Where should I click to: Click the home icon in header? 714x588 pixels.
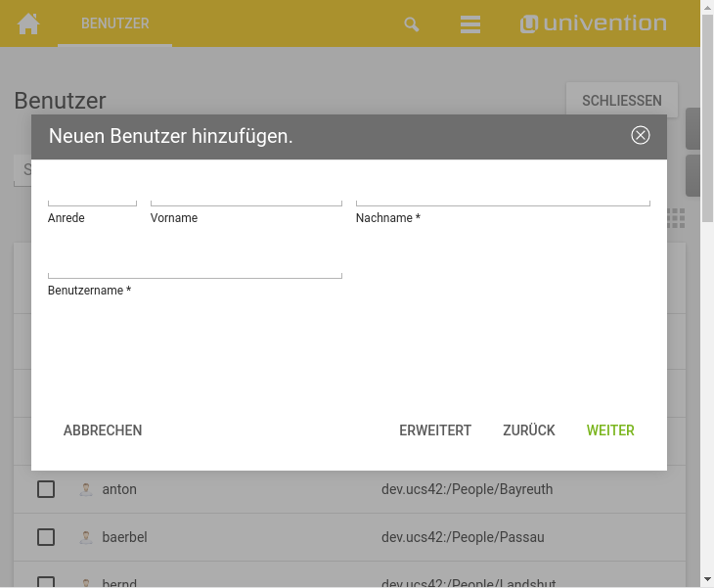pos(28,23)
